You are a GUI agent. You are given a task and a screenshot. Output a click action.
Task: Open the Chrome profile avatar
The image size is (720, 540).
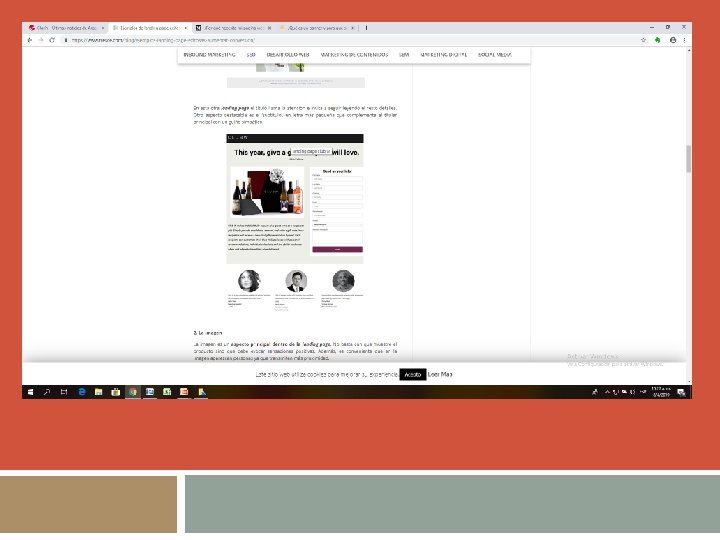(673, 40)
